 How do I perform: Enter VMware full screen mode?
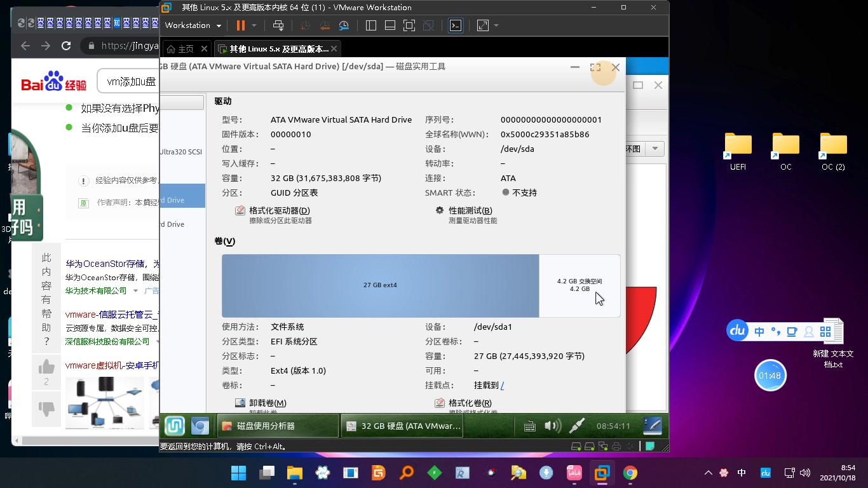pos(409,25)
